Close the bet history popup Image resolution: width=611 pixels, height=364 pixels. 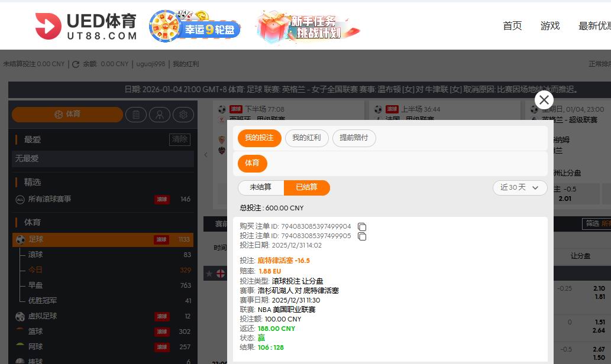tap(544, 100)
